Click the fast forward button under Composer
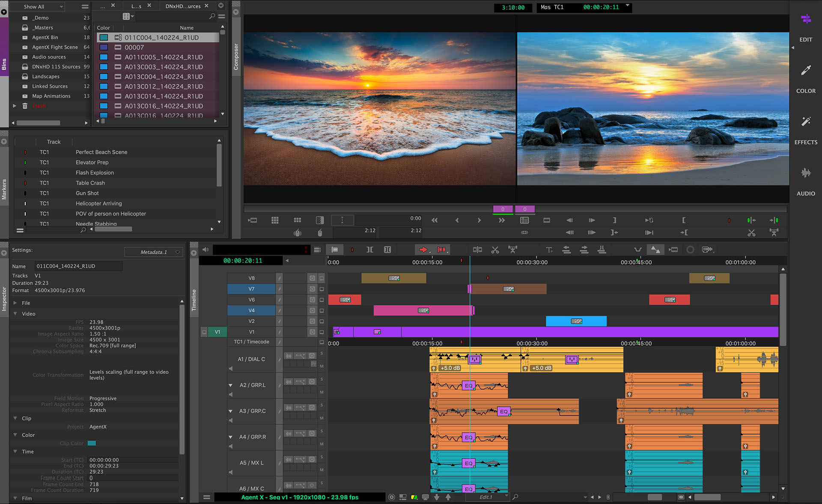The width and height of the screenshot is (822, 504). (x=501, y=220)
